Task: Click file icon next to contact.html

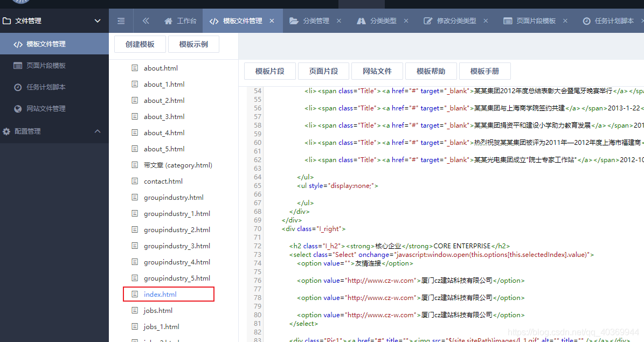Action: click(135, 181)
